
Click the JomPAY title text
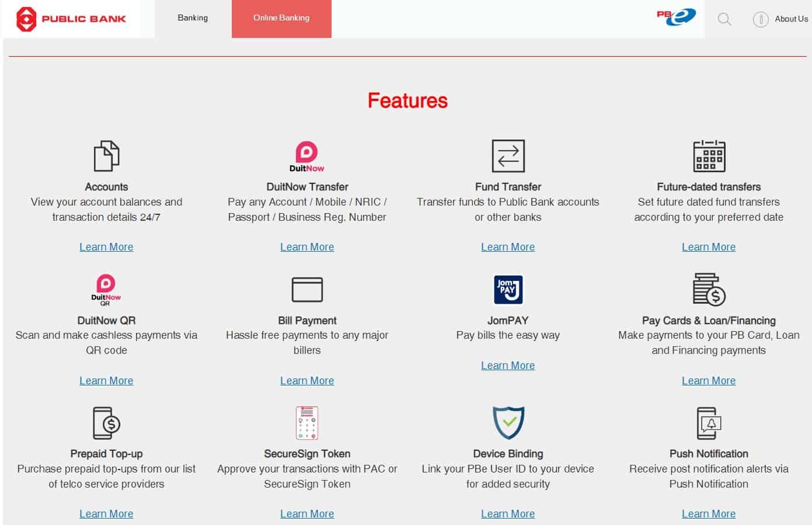pyautogui.click(x=508, y=321)
